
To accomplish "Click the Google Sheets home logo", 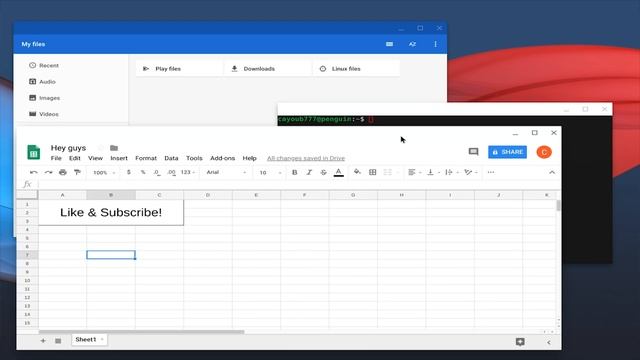I will (33, 152).
